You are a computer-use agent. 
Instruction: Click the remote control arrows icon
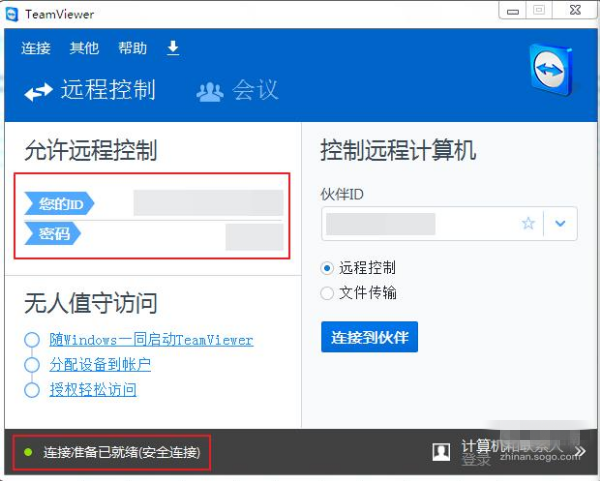click(x=38, y=92)
